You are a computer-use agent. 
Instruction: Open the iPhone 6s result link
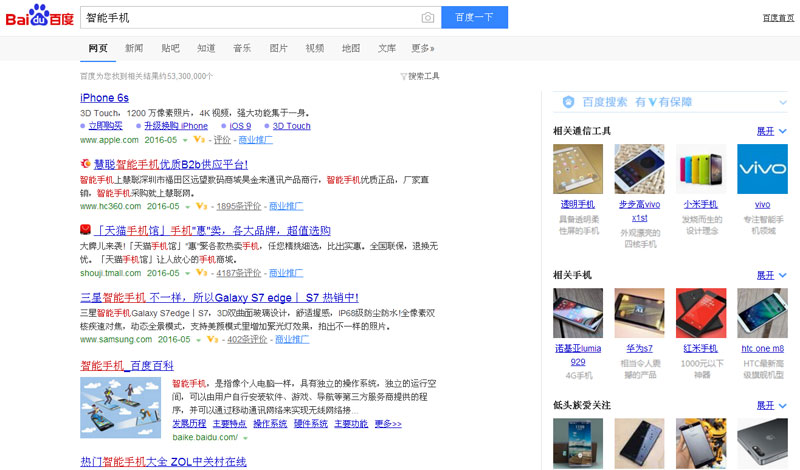[x=104, y=98]
